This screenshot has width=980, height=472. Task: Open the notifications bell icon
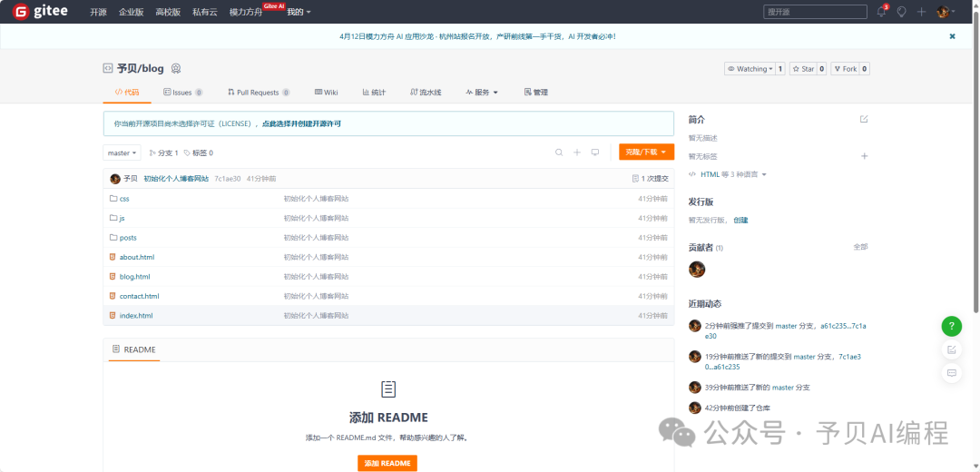[x=881, y=12]
